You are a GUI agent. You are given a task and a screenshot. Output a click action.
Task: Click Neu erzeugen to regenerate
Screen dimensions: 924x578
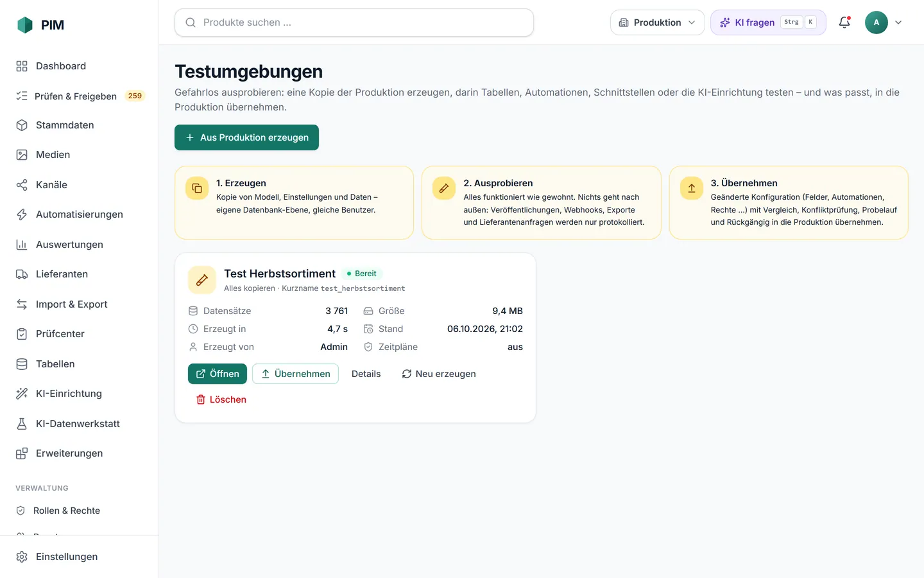click(439, 374)
